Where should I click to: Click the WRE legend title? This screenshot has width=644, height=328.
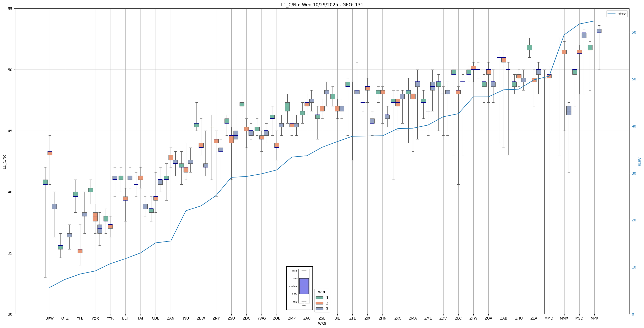322,292
